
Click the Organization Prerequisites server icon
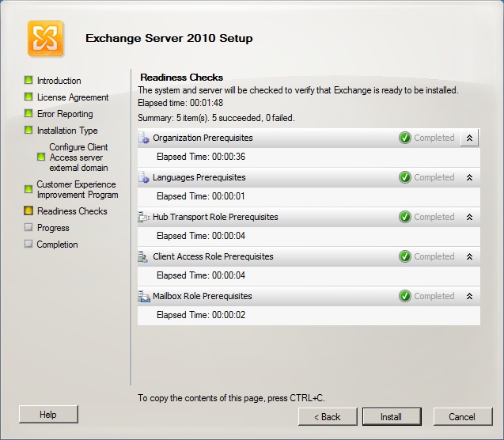coord(144,138)
